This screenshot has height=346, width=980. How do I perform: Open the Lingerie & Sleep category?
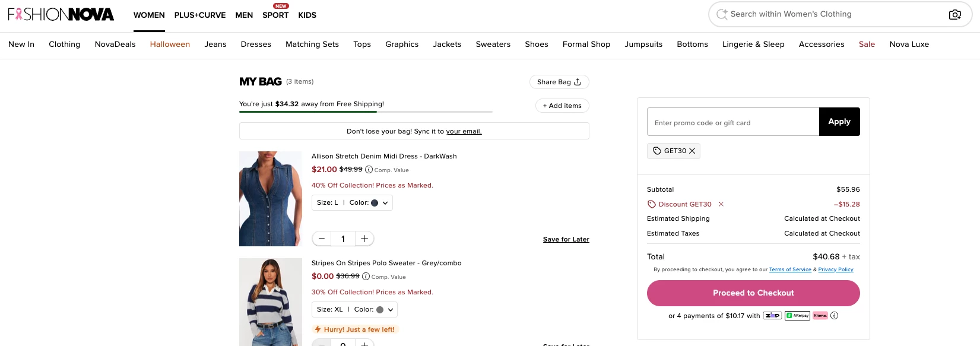click(753, 45)
